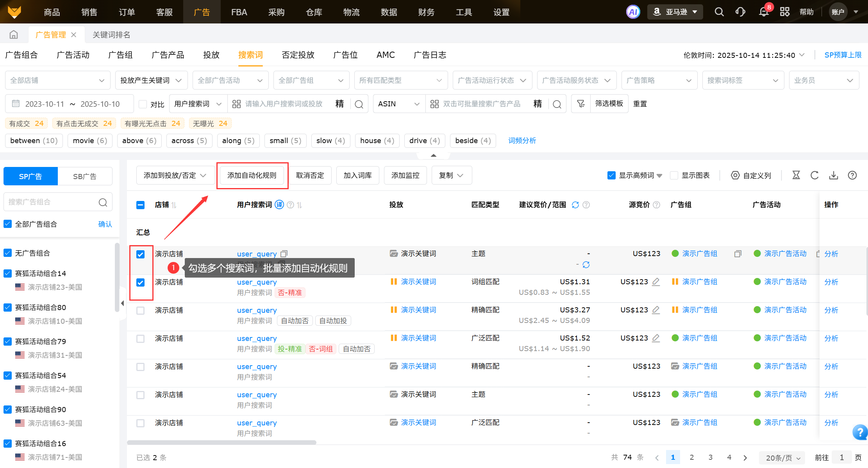Screen dimensions: 868x468
Task: Expand the 添加到投放/否定 dropdown
Action: pos(175,175)
